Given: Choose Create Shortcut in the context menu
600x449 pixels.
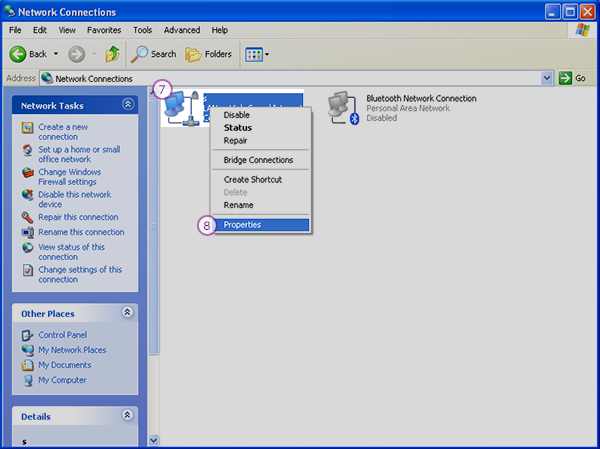Looking at the screenshot, I should (261, 180).
